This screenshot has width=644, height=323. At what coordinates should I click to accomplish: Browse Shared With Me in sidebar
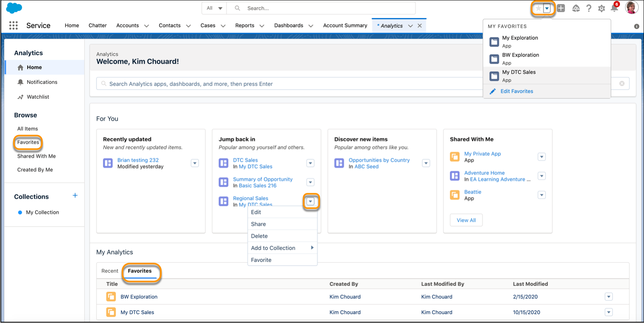pos(36,156)
